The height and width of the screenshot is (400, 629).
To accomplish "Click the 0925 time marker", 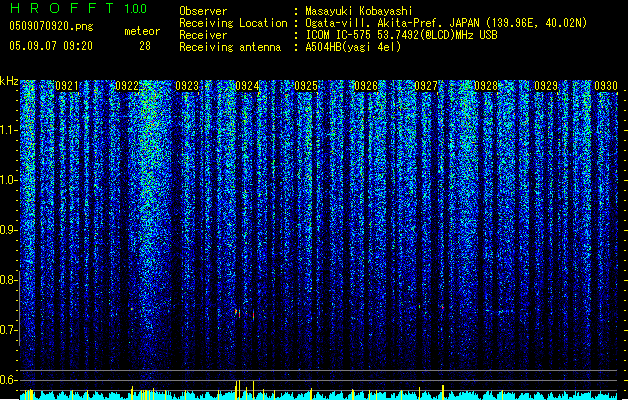I will click(306, 86).
